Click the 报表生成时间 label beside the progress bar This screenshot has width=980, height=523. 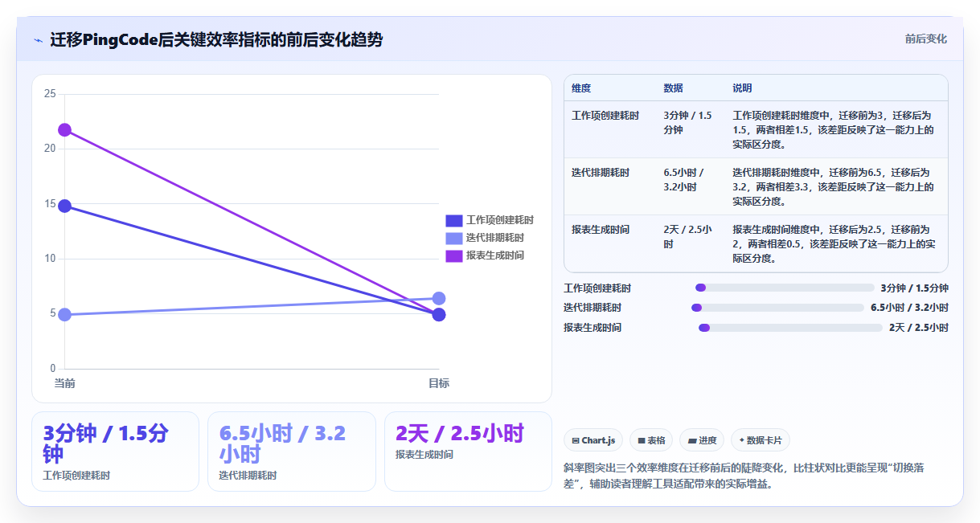click(x=593, y=328)
